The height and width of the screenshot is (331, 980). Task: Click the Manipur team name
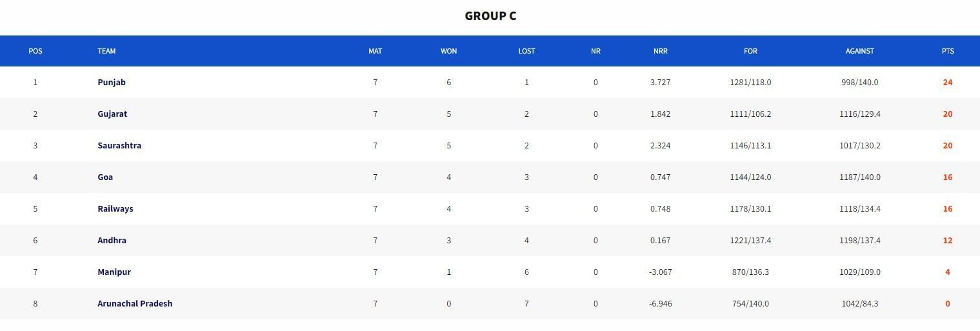click(x=114, y=272)
